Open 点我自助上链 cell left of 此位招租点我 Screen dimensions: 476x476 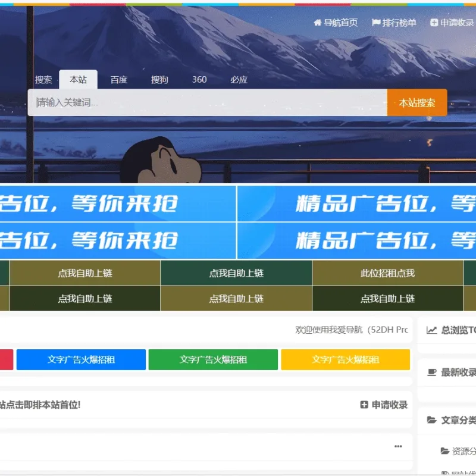236,273
